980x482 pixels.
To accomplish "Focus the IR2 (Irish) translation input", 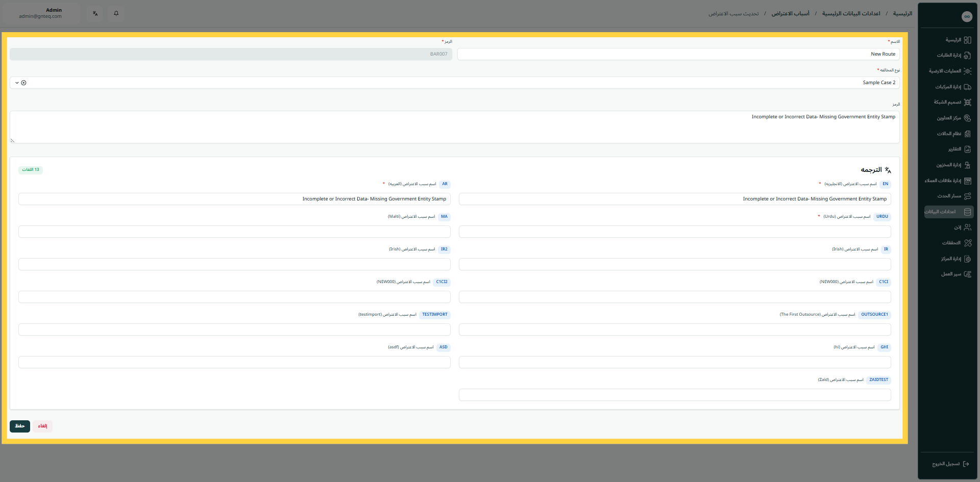I will click(234, 264).
